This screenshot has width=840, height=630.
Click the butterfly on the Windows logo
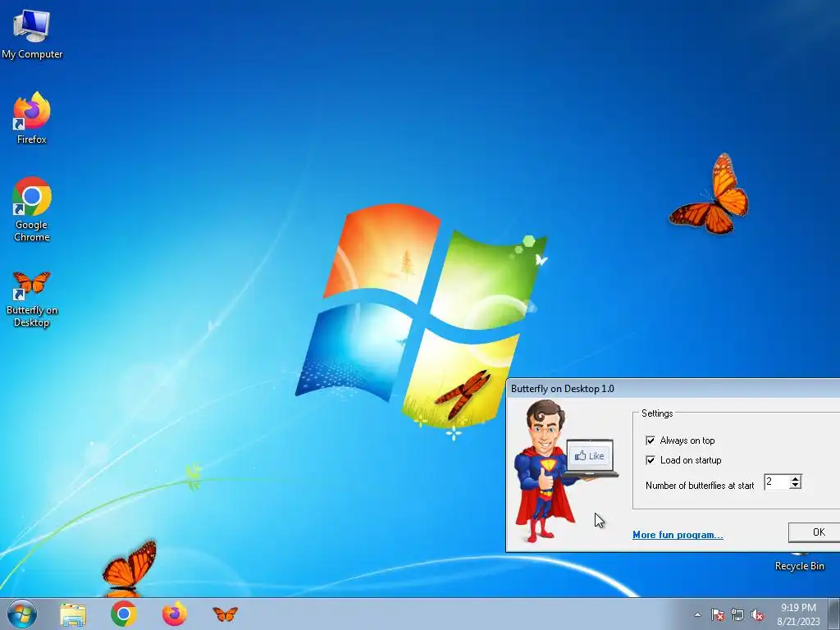463,395
